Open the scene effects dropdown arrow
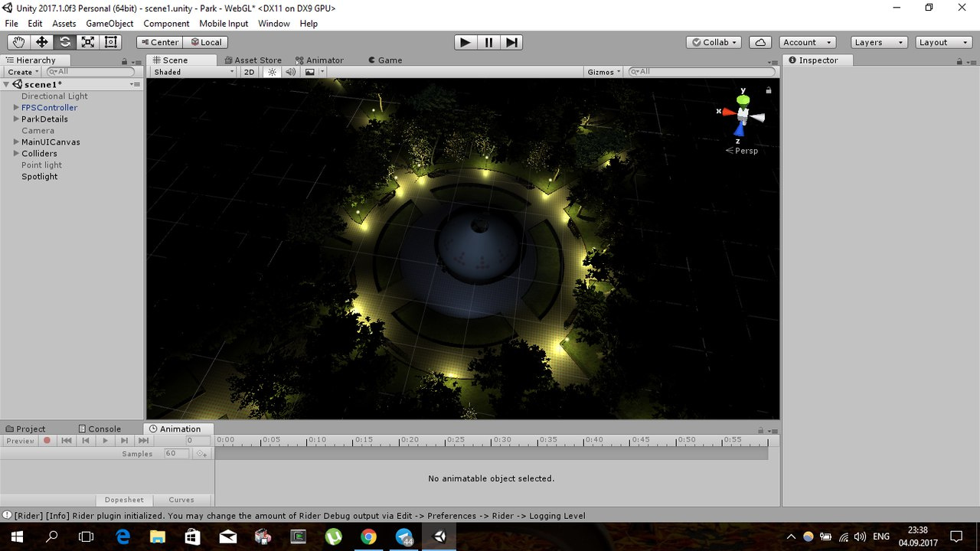The width and height of the screenshot is (980, 551). [322, 72]
